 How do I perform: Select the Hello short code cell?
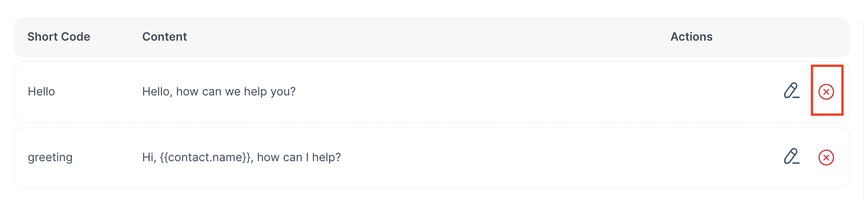[41, 92]
